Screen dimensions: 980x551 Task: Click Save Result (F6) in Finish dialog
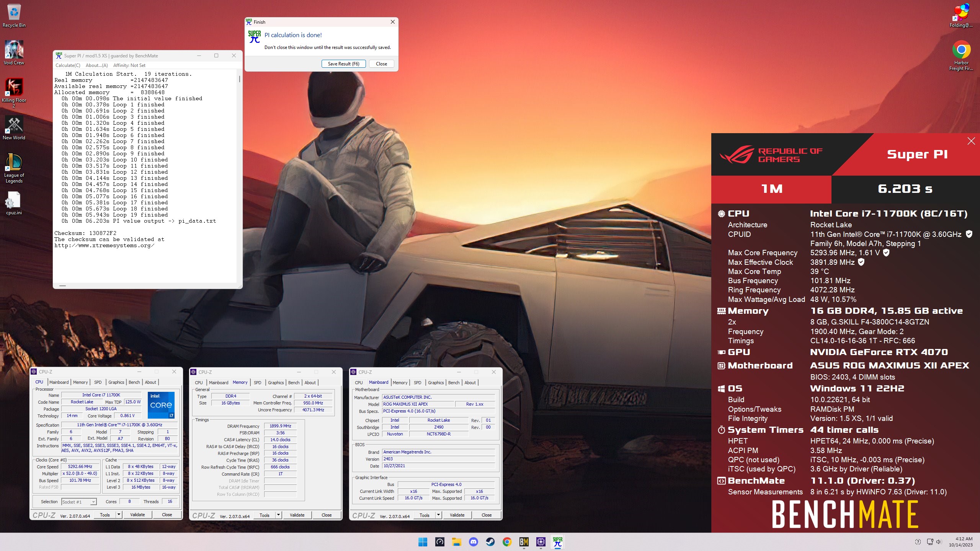tap(343, 64)
